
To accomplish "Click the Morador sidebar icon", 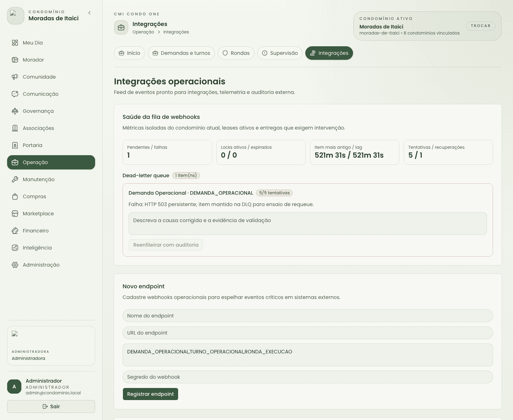I will coord(15,60).
